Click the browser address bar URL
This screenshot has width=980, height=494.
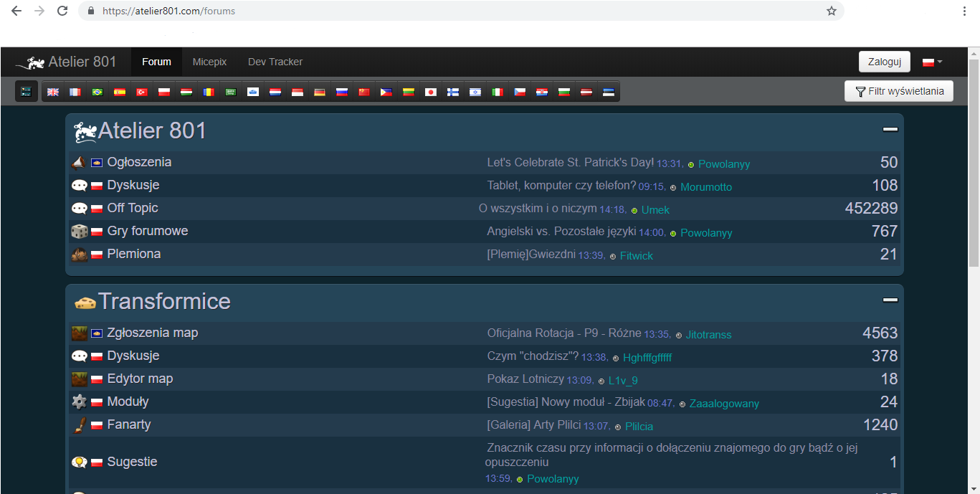[x=168, y=11]
